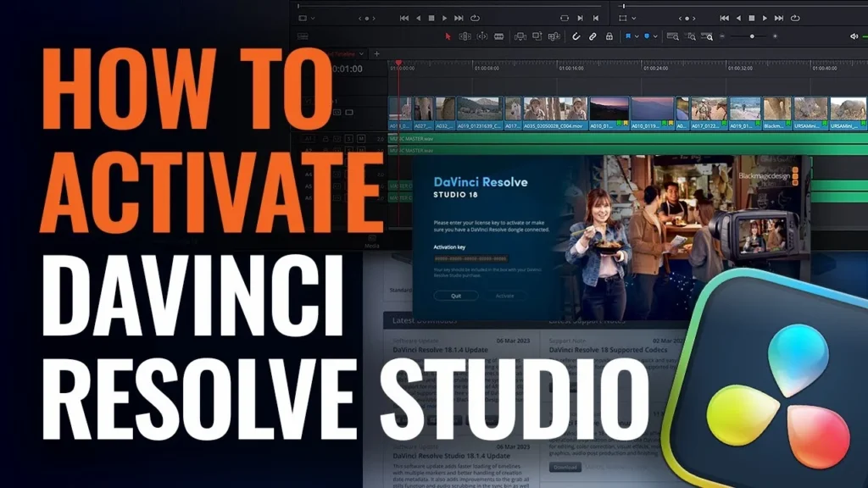
Task: Click the detail zoom icon
Action: click(689, 36)
